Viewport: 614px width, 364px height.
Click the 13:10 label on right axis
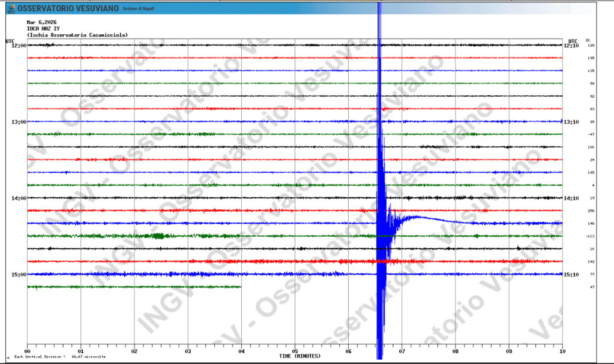coord(570,122)
